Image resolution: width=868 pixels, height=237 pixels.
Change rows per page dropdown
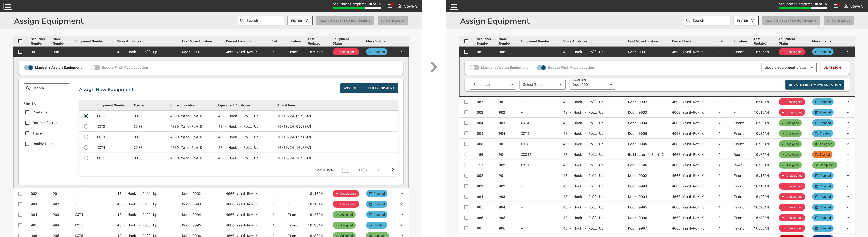[x=345, y=170]
